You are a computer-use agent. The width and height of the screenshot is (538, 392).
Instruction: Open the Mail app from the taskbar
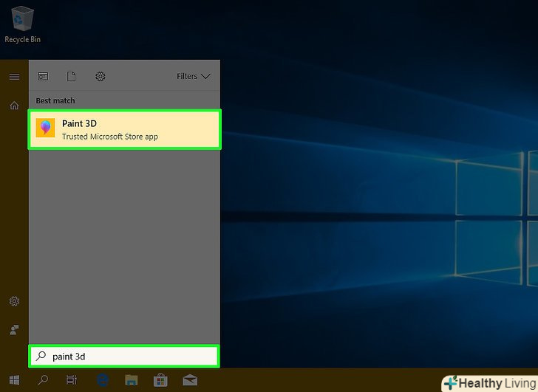(189, 380)
